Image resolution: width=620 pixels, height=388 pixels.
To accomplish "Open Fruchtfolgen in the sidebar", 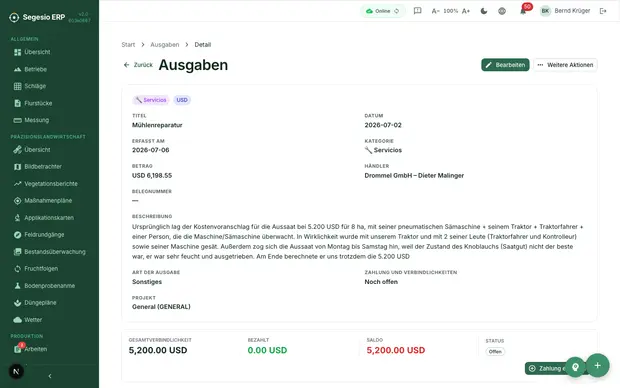I will click(x=41, y=269).
